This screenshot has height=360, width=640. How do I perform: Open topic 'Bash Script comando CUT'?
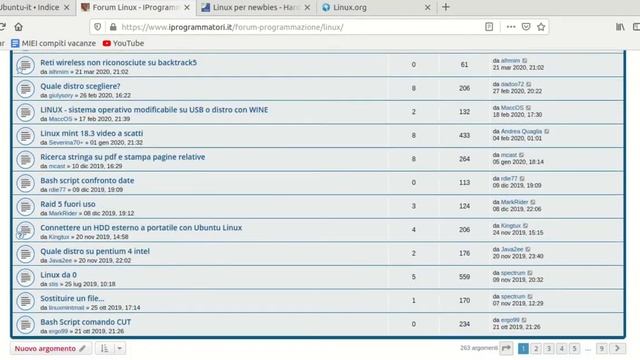tap(85, 322)
